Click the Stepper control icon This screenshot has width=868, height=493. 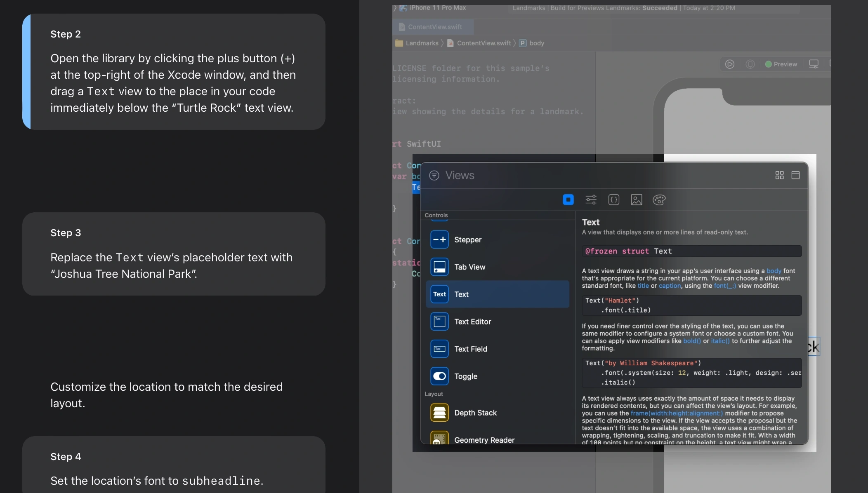(439, 239)
